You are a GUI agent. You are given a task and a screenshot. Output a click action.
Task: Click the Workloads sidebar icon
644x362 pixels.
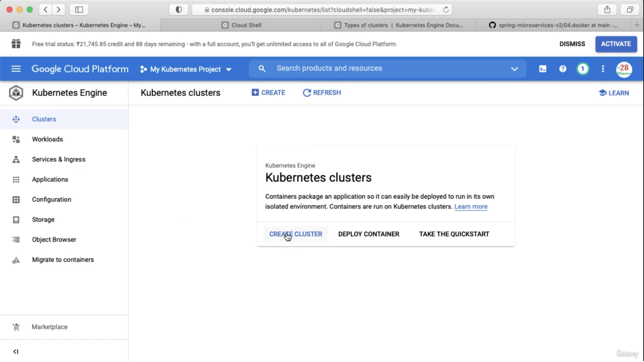16,139
